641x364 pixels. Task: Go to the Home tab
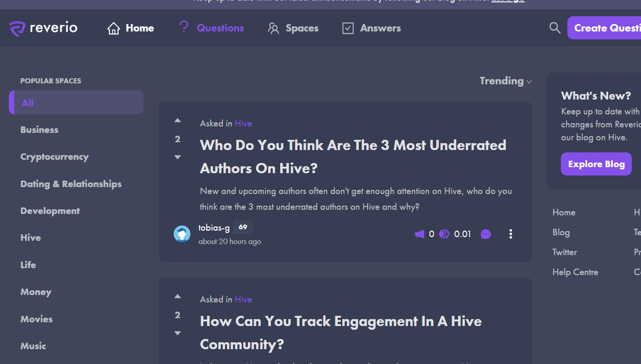[x=131, y=28]
